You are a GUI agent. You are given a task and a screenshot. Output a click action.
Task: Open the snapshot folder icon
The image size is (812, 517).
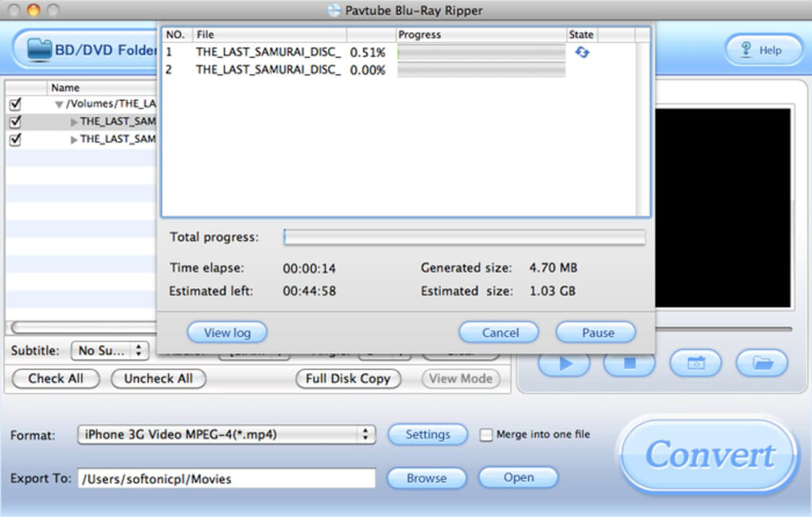point(762,363)
